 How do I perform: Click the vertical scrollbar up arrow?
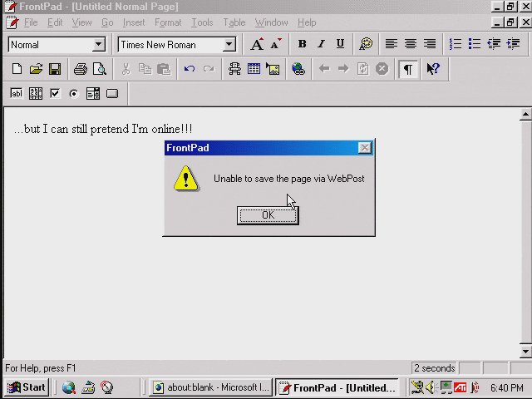(x=525, y=115)
